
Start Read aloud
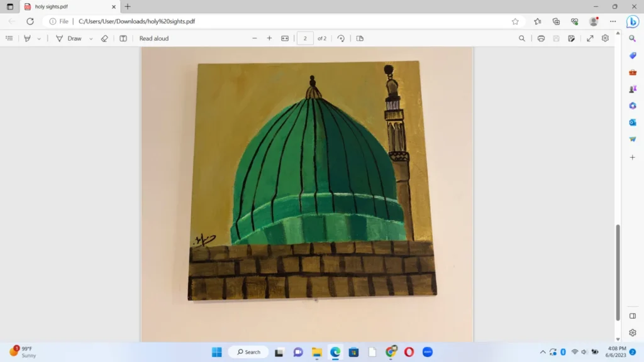[154, 38]
